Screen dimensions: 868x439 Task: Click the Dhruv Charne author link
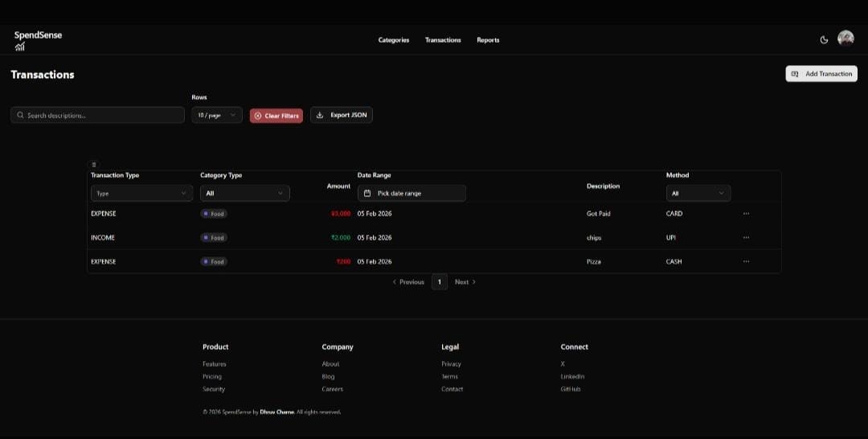coord(277,412)
